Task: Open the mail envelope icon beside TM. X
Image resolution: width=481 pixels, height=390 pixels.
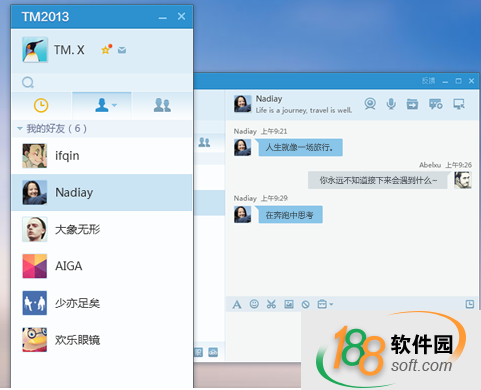Action: (x=122, y=50)
